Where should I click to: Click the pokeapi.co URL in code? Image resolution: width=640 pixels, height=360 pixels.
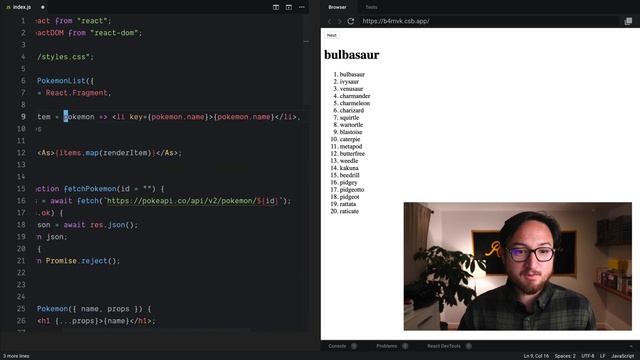pyautogui.click(x=193, y=201)
